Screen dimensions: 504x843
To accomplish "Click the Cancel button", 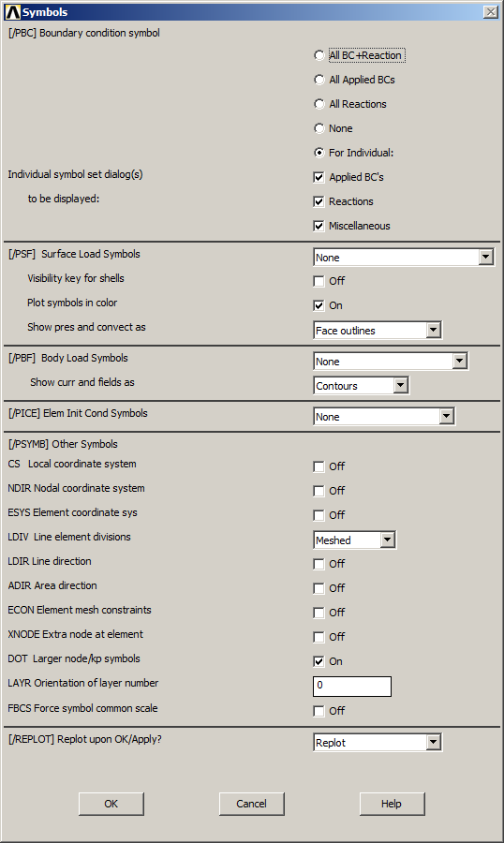I will point(252,804).
